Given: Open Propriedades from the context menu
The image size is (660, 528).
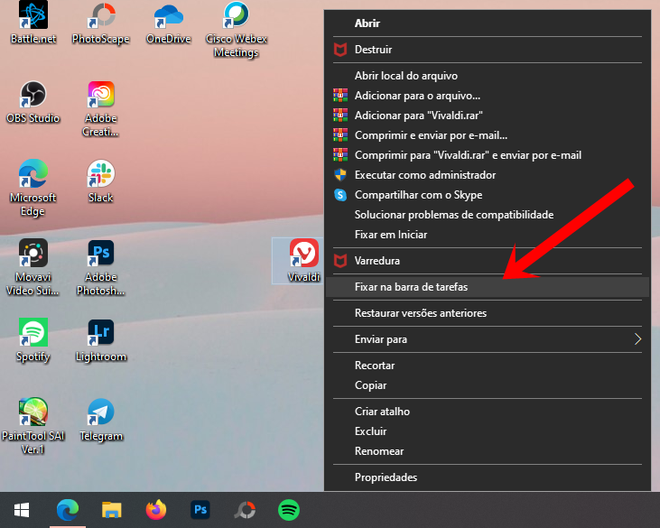Looking at the screenshot, I should tap(487, 477).
